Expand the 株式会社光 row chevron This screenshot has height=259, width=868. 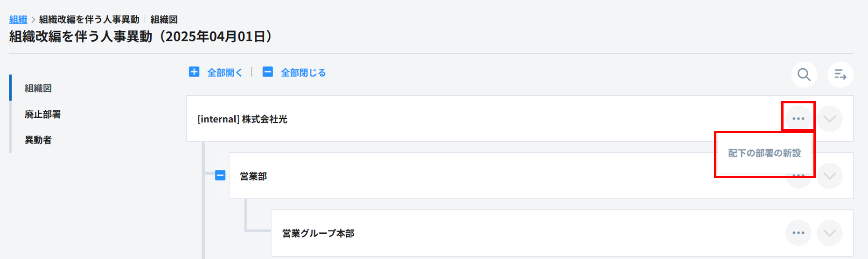click(829, 119)
